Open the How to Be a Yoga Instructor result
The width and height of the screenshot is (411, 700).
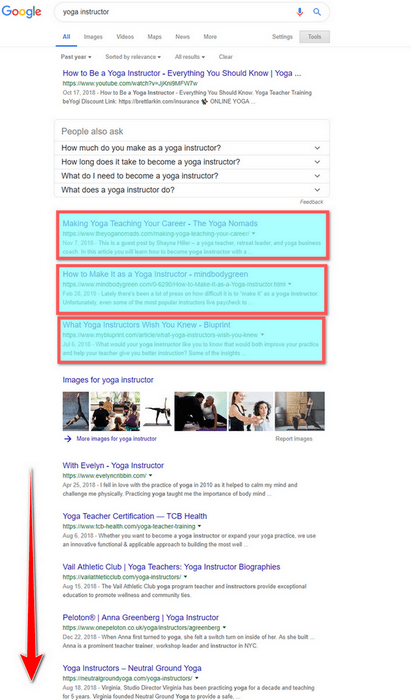pos(182,73)
